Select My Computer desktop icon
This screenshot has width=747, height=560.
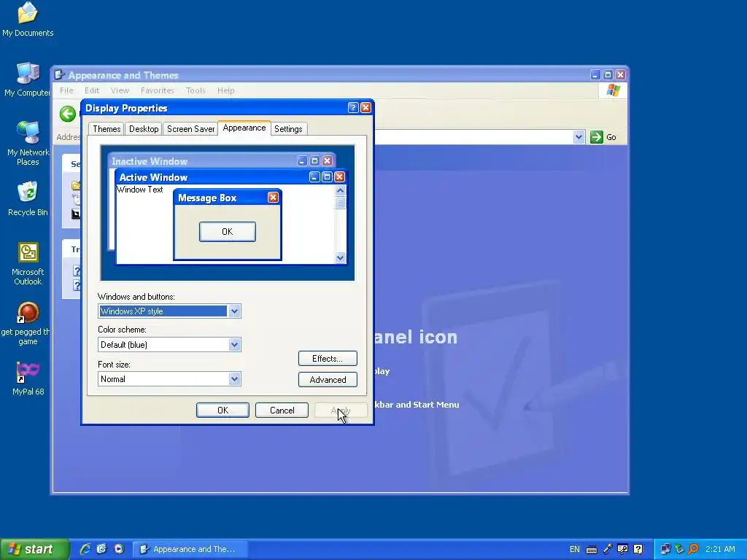tap(28, 79)
